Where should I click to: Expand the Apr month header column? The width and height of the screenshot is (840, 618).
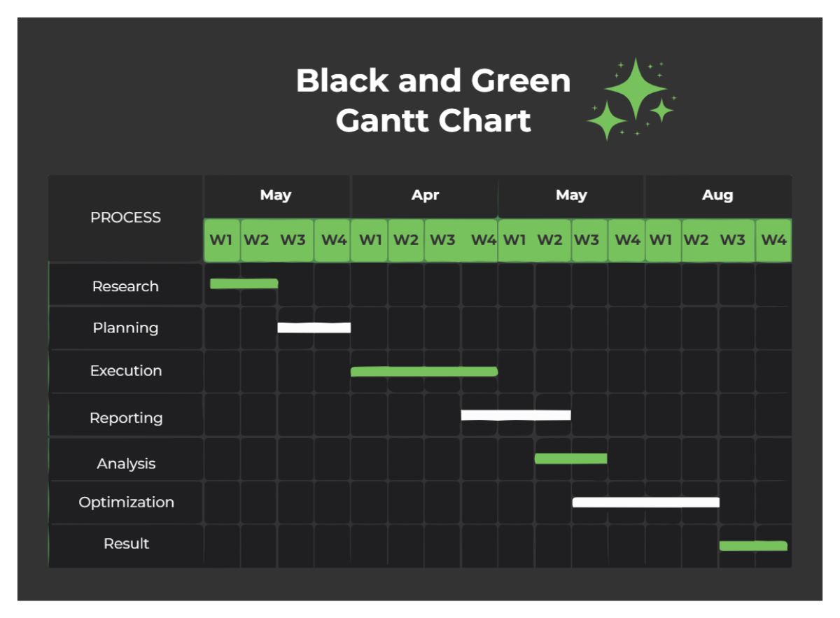point(426,195)
